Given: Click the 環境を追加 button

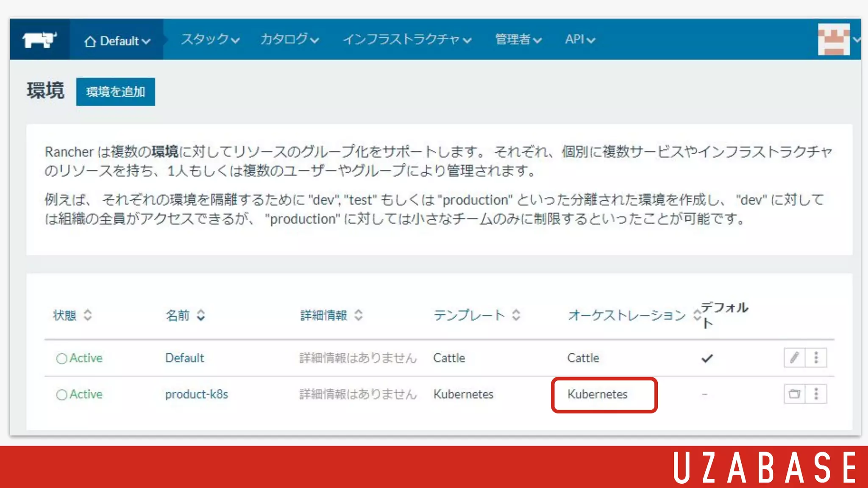Looking at the screenshot, I should (x=116, y=91).
